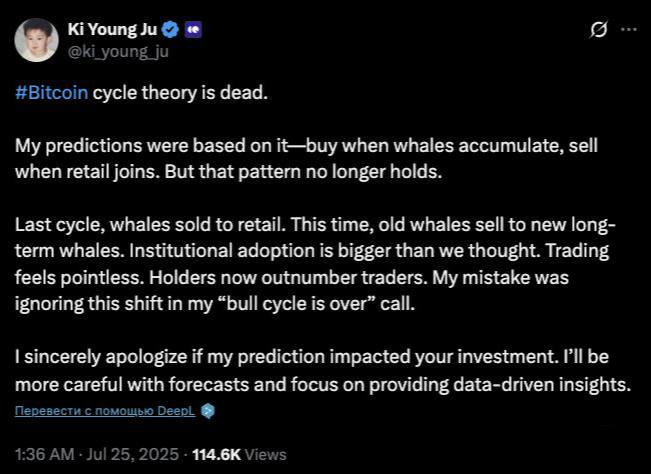Click the "My predictions were based" paragraph
Viewport: 651px width, 474px height.
(306, 159)
